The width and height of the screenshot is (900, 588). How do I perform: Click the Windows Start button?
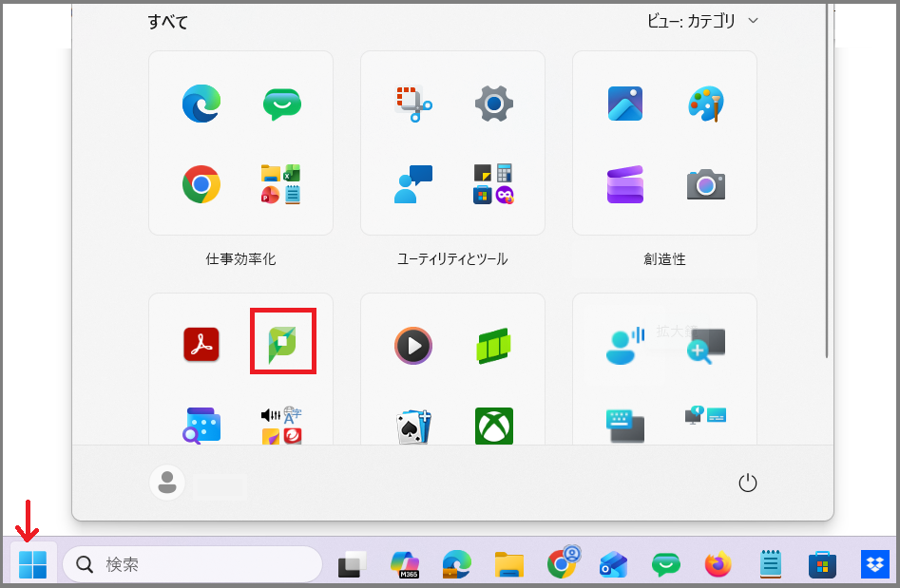32,564
